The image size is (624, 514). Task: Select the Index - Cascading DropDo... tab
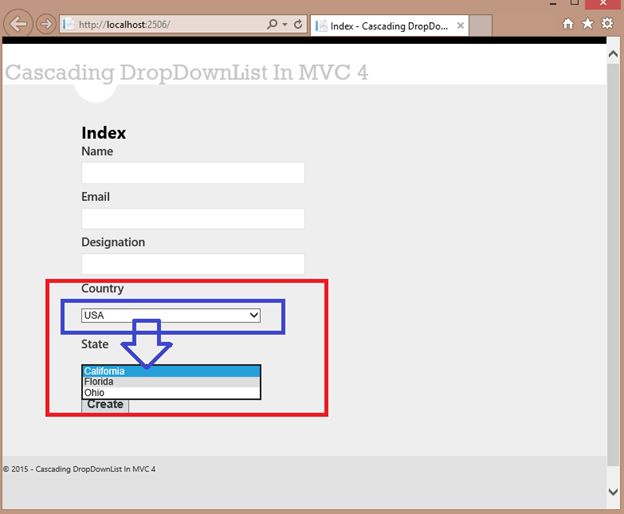click(x=389, y=26)
